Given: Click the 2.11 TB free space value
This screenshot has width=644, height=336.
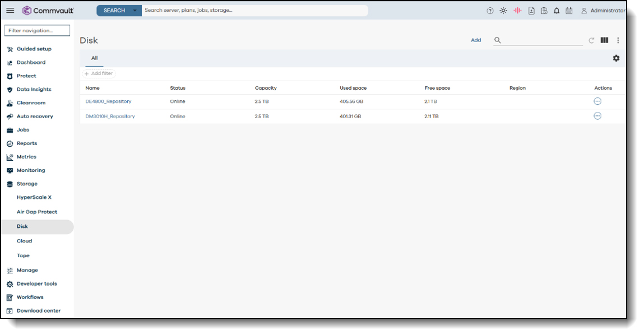Looking at the screenshot, I should click(431, 116).
